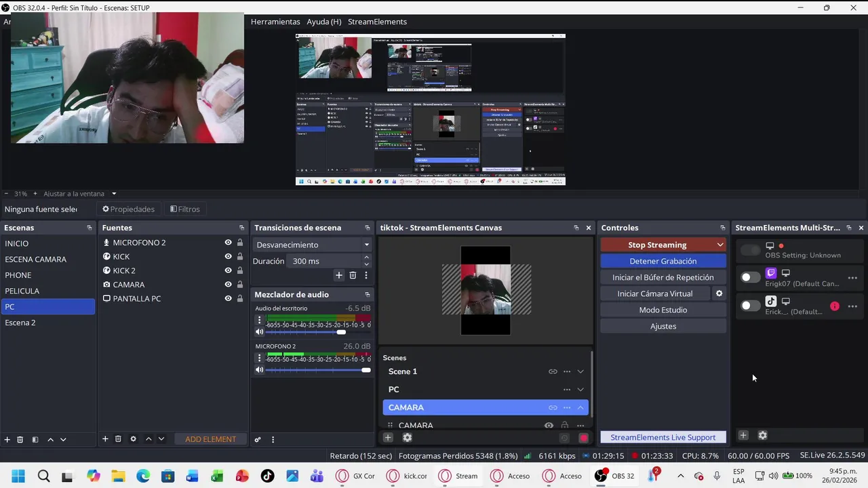
Task: Click red warning icon on TikTok output
Action: [834, 306]
